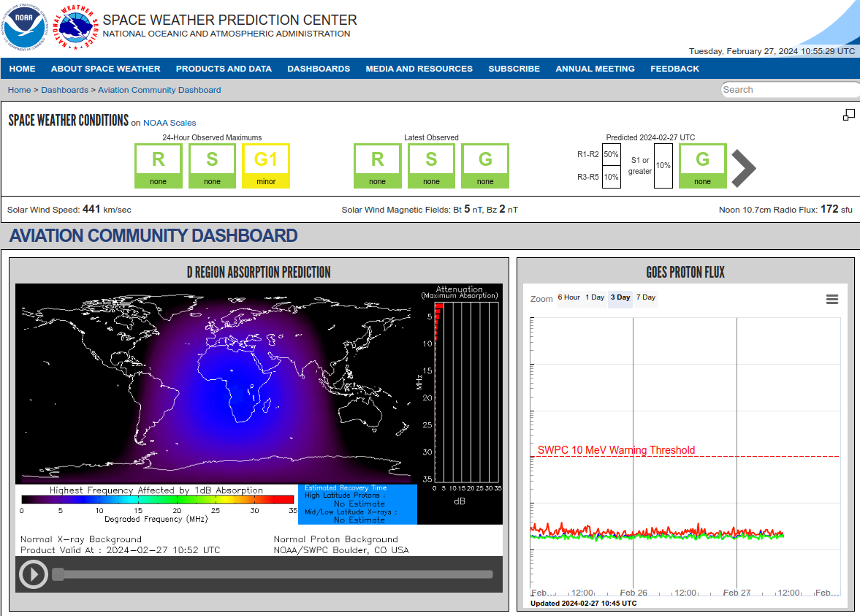This screenshot has width=860, height=616.
Task: Click the Dashboards breadcrumb link
Action: (65, 90)
